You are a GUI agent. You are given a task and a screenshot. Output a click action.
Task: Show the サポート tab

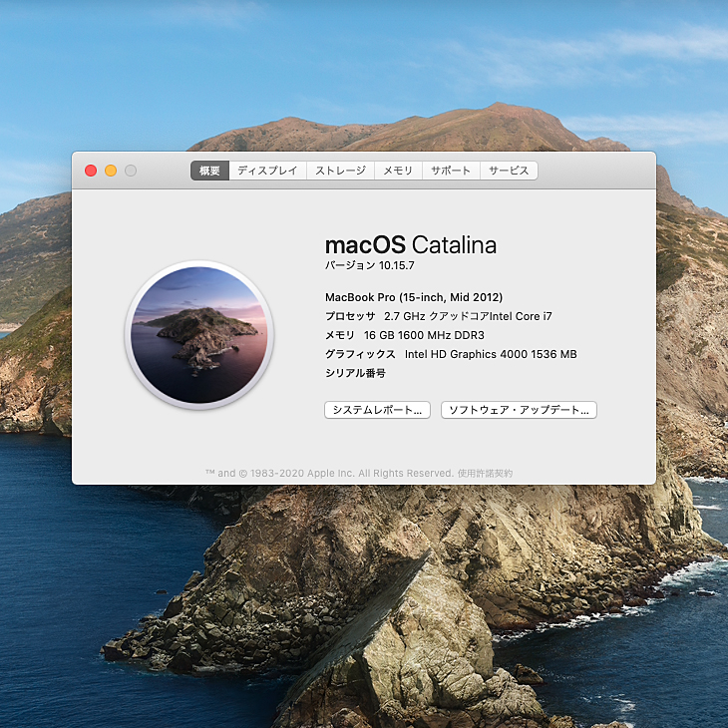tap(451, 171)
